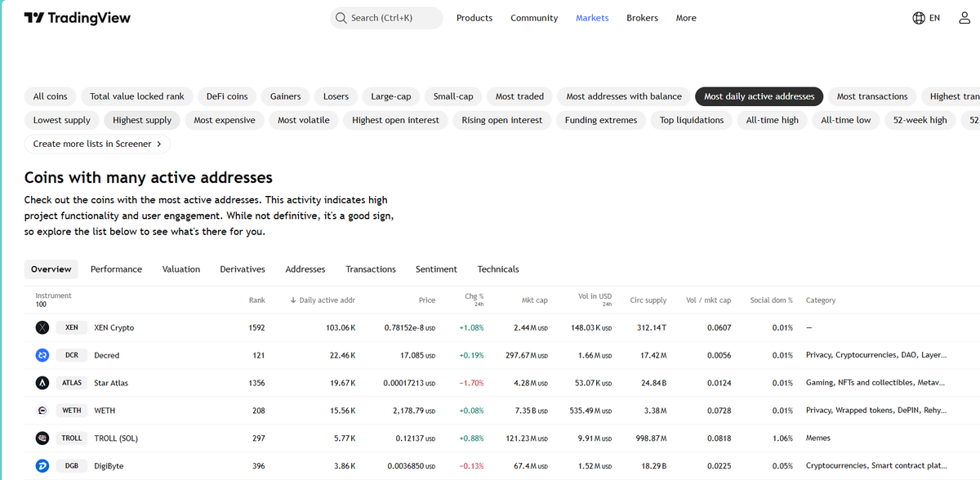The image size is (980, 480).
Task: Switch to the Valuation tab
Action: [x=181, y=269]
